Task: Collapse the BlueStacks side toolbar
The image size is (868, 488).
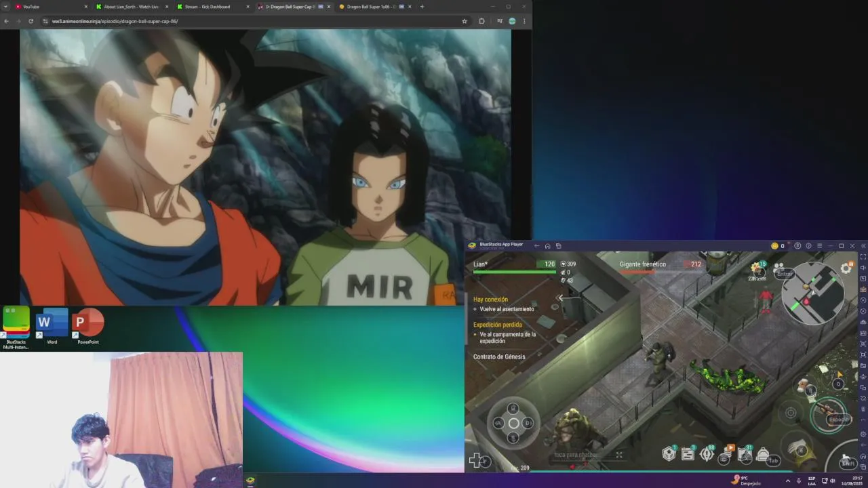Action: [863, 246]
